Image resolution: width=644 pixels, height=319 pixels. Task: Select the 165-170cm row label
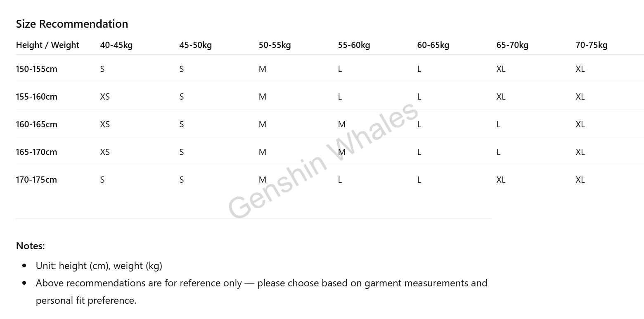(36, 152)
